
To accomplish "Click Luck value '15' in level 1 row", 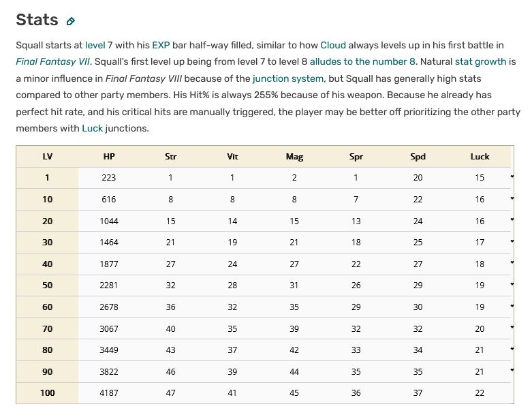I will tap(480, 178).
